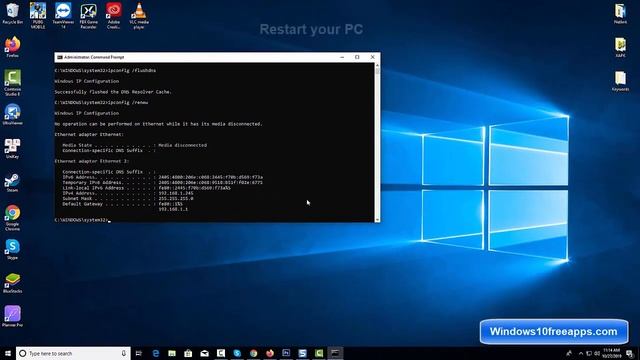Select the BlueStacks desktop shortcut
This screenshot has height=360, width=640.
pyautogui.click(x=12, y=283)
